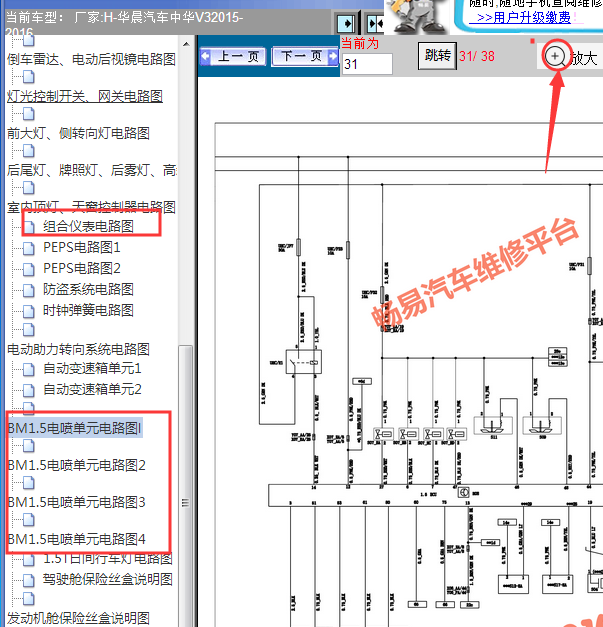The height and width of the screenshot is (627, 603).
Task: Select 组合仪表电路图 in the tree
Action: [88, 226]
